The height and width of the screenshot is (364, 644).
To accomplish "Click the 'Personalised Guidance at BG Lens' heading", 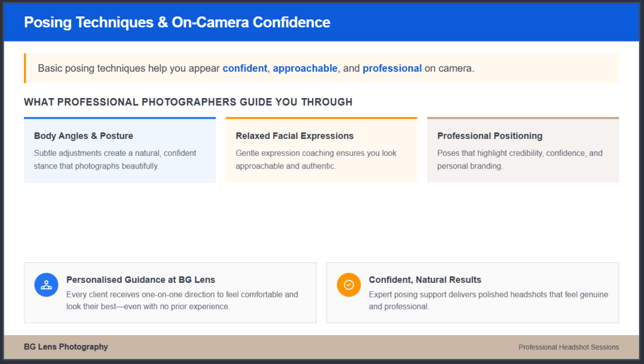I will 141,280.
